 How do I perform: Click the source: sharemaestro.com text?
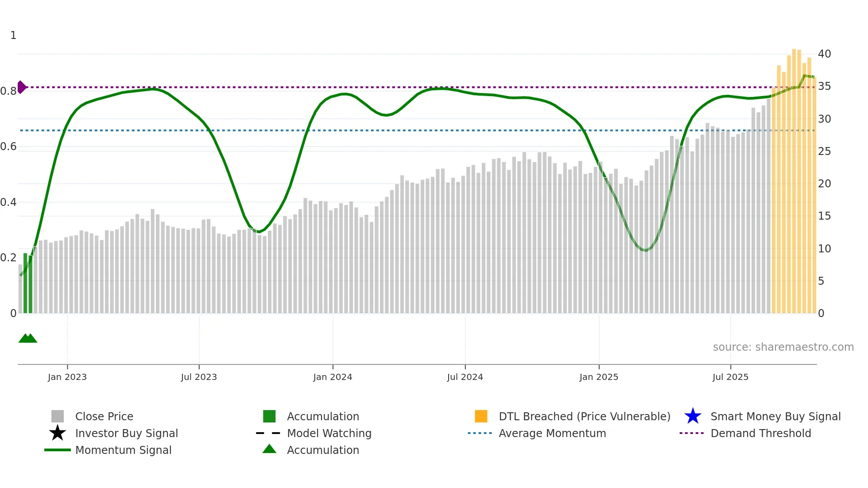783,347
